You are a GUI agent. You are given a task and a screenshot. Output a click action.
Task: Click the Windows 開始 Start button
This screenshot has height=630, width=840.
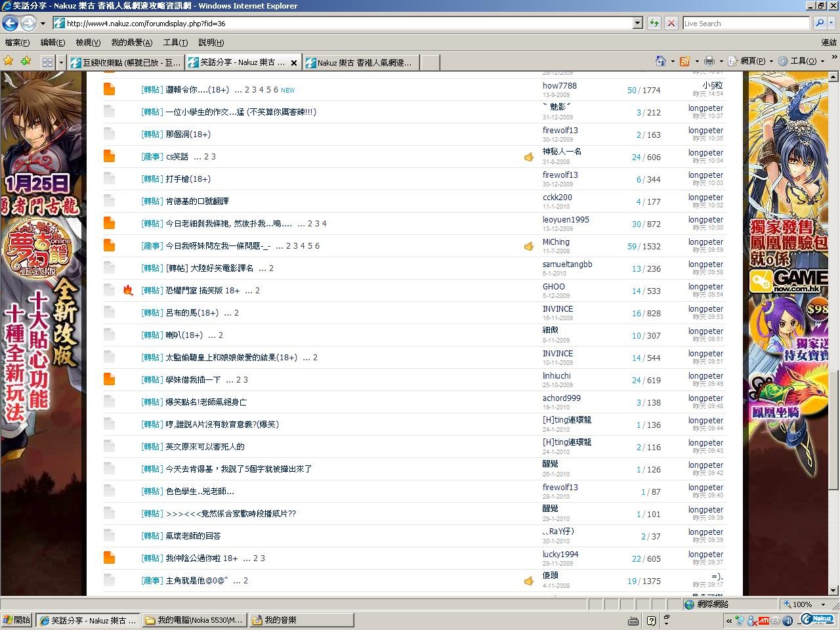(x=16, y=619)
